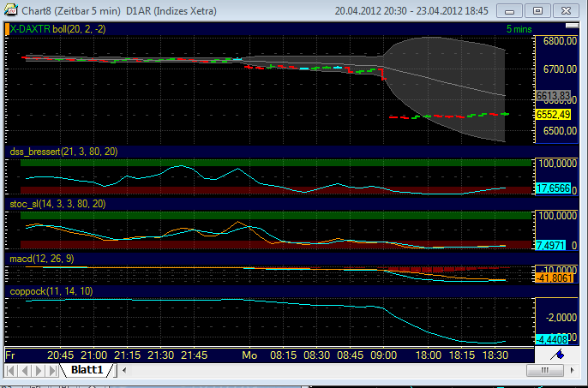Close the Chart8 window

click(567, 10)
